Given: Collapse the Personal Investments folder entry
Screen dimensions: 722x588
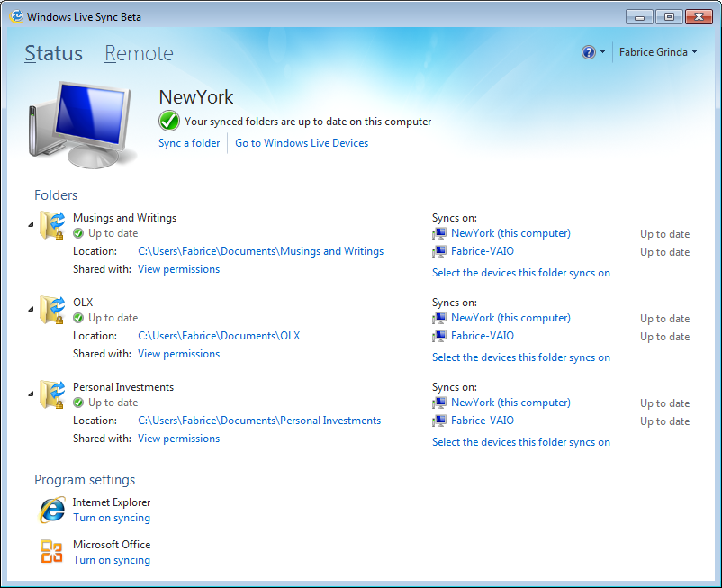Looking at the screenshot, I should (x=31, y=394).
